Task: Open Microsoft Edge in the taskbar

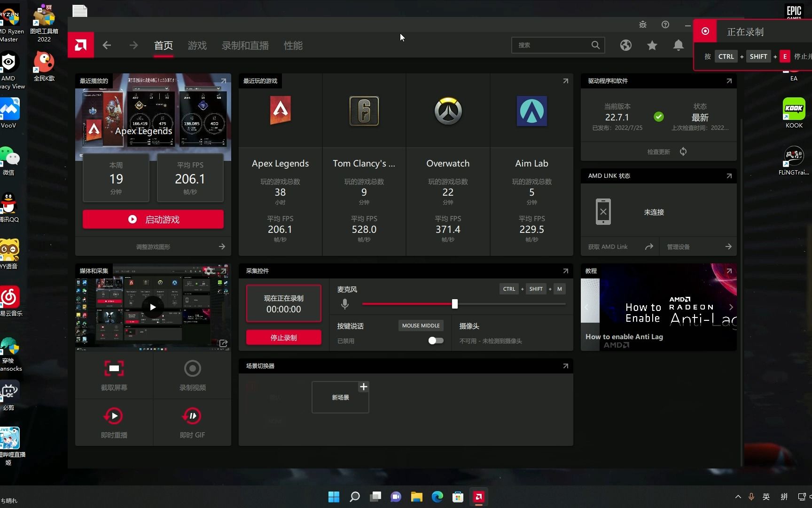Action: click(x=437, y=497)
